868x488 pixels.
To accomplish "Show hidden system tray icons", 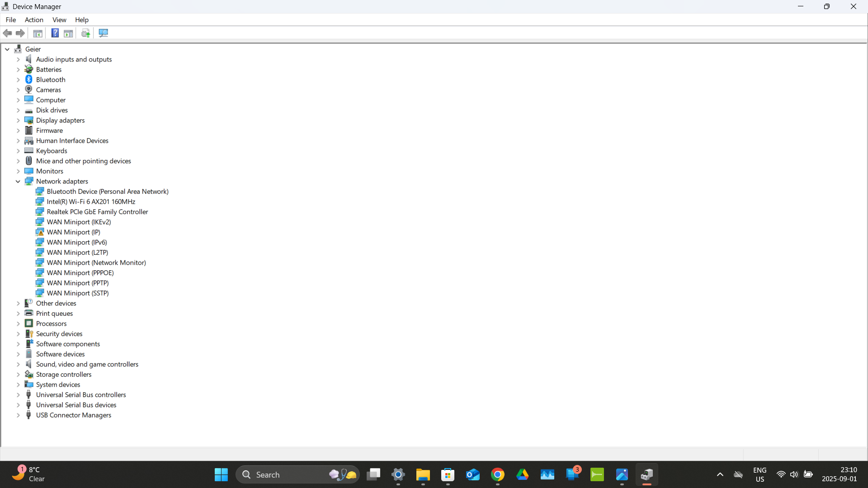I will tap(720, 475).
